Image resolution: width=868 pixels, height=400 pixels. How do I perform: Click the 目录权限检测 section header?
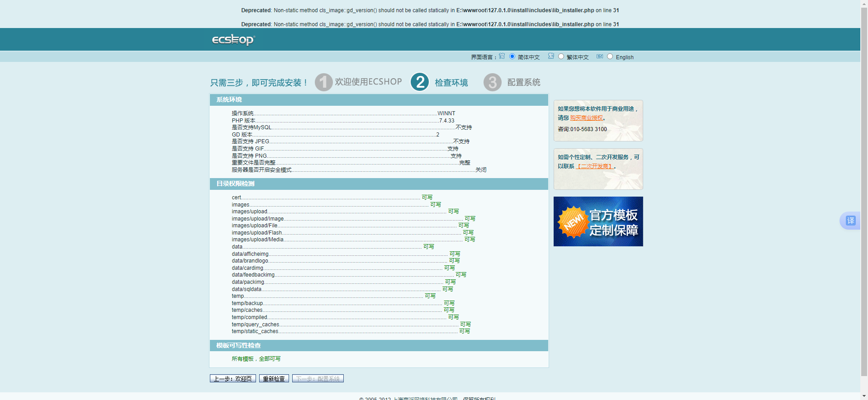379,184
